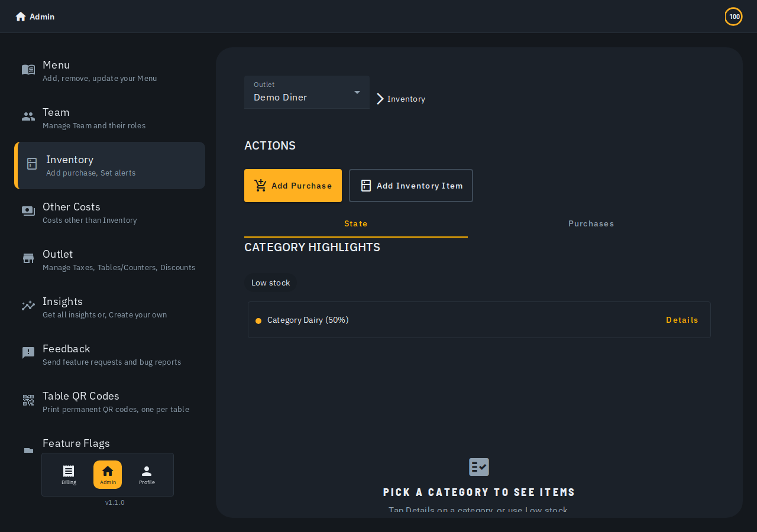Click the ACTIONS heading

pos(270,145)
